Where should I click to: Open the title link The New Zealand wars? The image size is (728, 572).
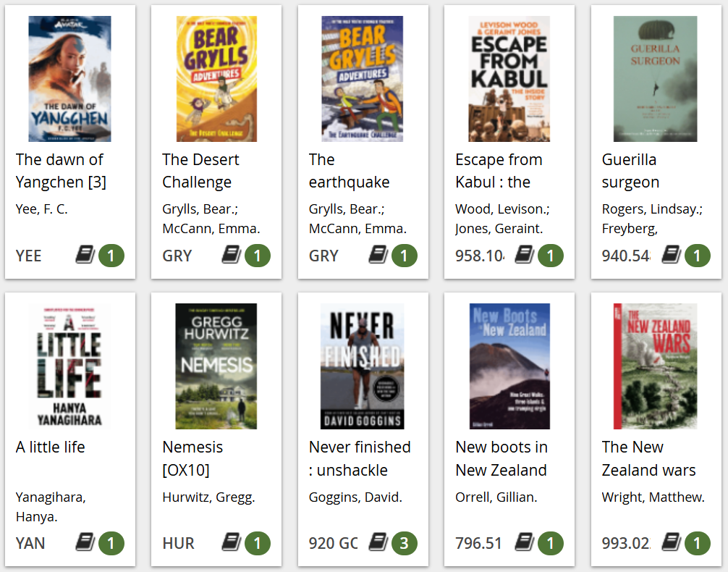tap(648, 458)
